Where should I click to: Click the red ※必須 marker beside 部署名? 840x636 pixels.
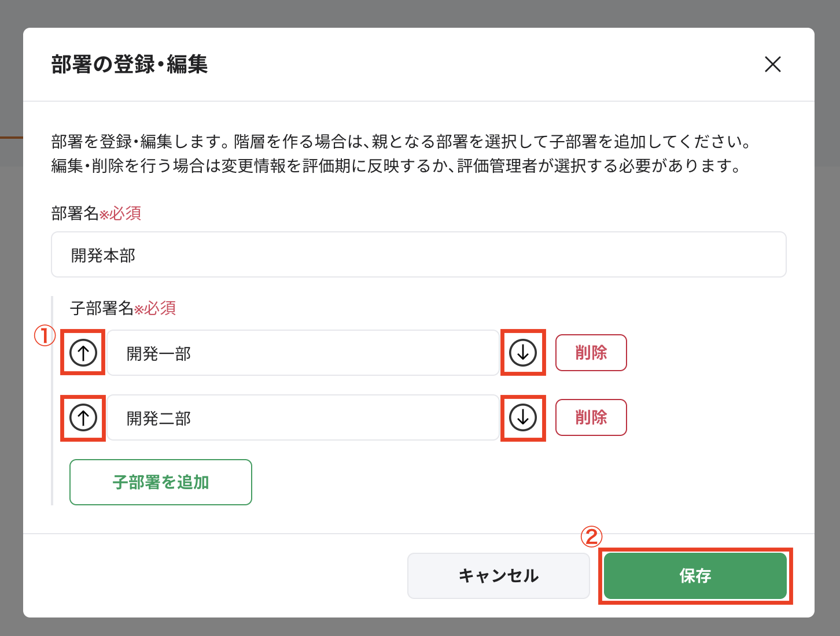(120, 213)
